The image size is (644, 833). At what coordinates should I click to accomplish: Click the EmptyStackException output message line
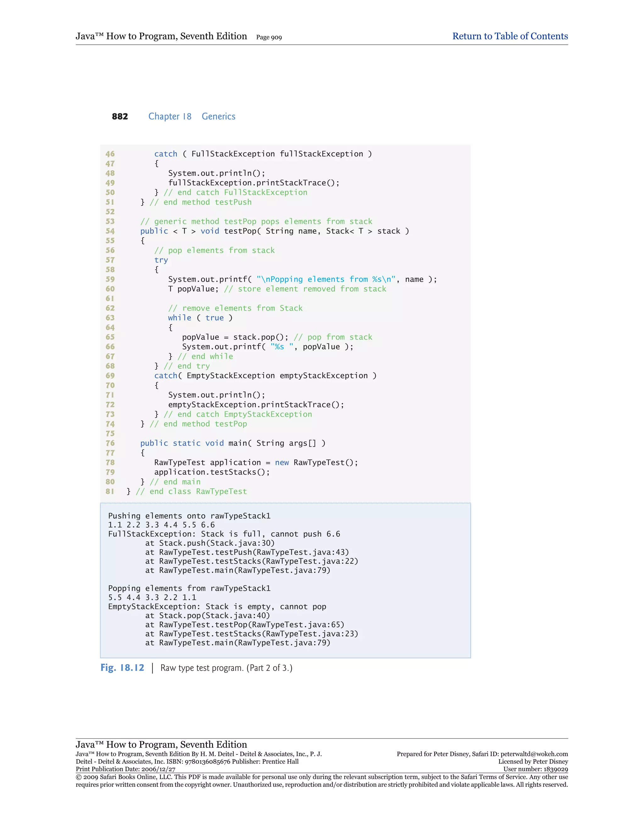pos(217,606)
